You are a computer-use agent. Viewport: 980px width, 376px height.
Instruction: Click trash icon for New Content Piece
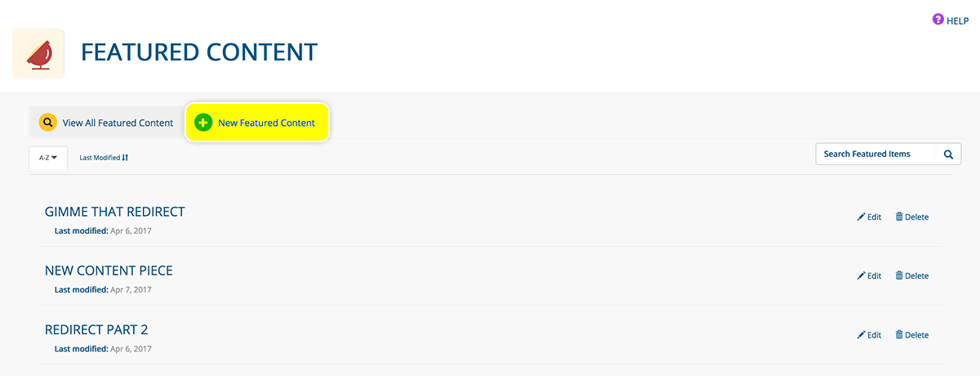(x=899, y=275)
